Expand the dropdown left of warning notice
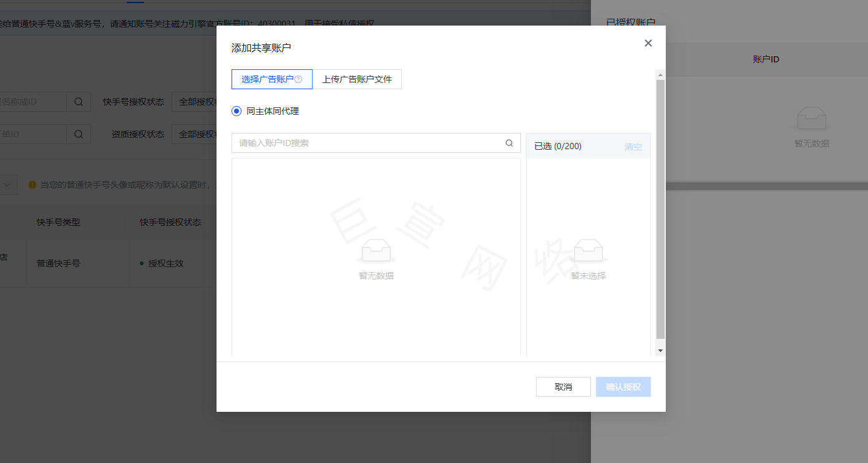 coord(8,185)
